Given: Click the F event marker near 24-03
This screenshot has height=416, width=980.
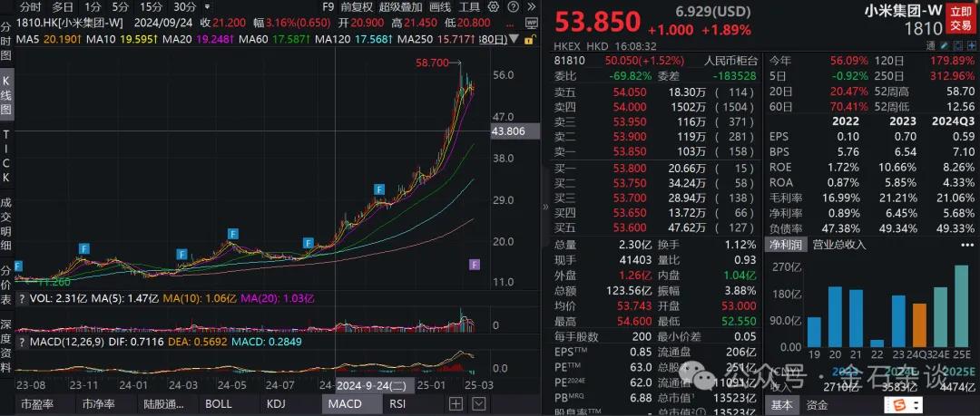Looking at the screenshot, I should [181, 254].
